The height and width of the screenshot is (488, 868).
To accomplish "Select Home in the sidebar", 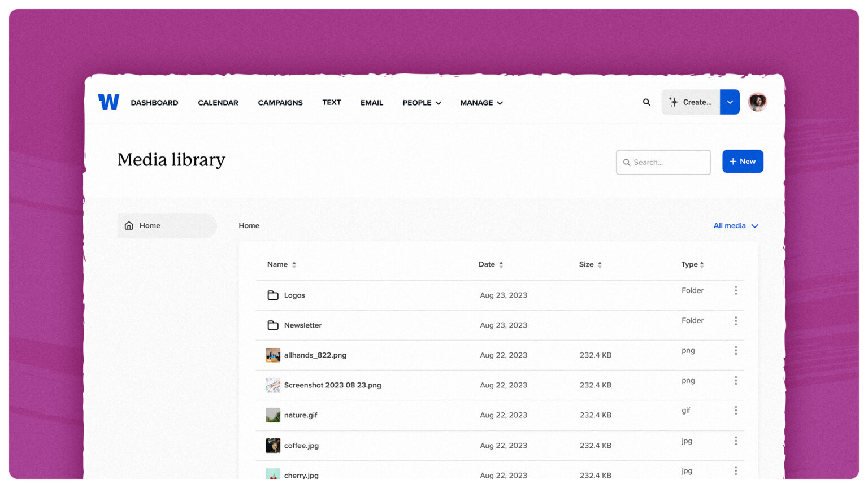I will pos(167,225).
